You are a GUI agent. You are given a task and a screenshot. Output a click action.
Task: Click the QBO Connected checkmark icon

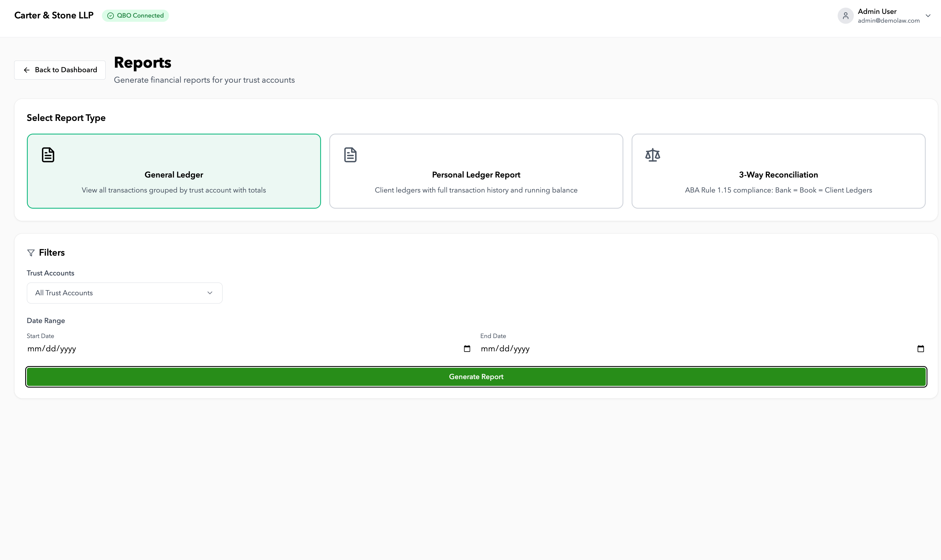click(x=111, y=16)
